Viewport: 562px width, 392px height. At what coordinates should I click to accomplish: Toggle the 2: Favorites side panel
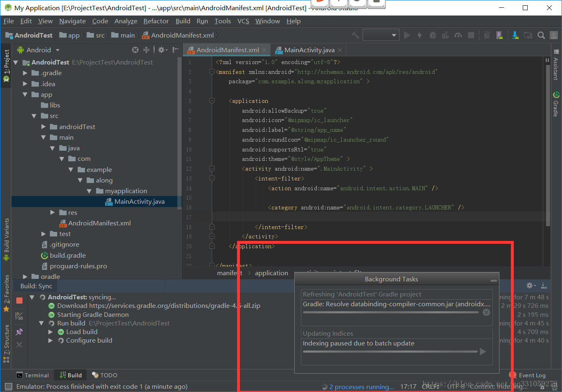[x=7, y=293]
